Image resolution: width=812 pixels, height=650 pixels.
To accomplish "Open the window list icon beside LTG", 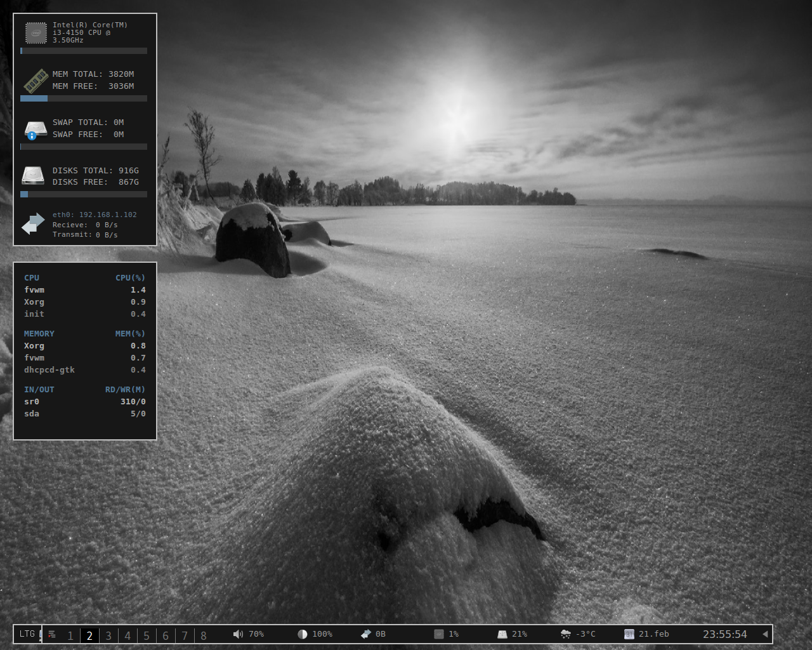I will (x=52, y=634).
